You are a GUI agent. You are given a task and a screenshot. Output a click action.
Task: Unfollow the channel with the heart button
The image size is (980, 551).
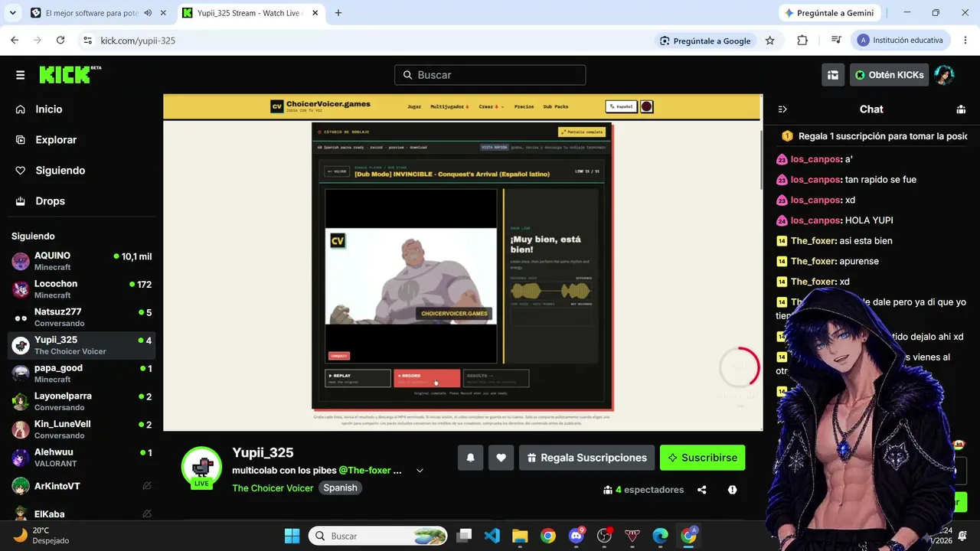tap(501, 458)
